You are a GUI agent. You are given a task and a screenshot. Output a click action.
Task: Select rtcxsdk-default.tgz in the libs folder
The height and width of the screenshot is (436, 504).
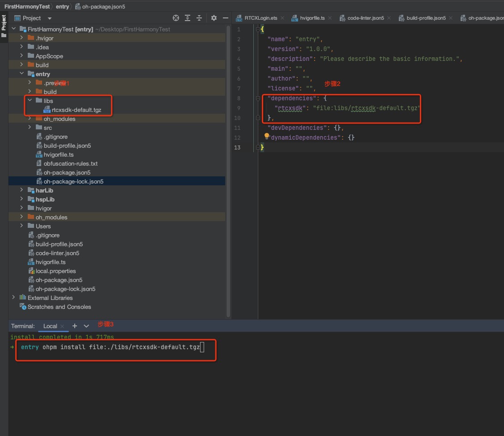click(x=76, y=110)
